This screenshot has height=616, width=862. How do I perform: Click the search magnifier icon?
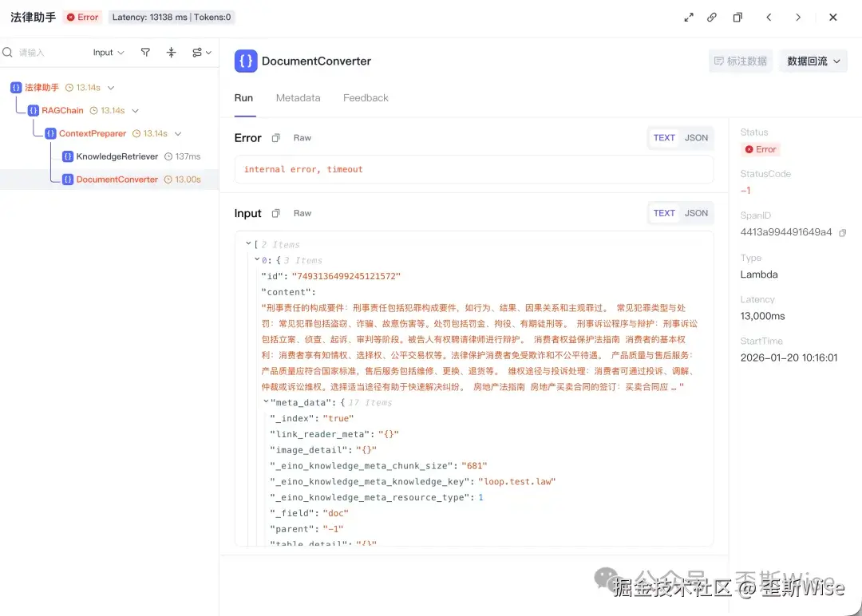tap(8, 52)
